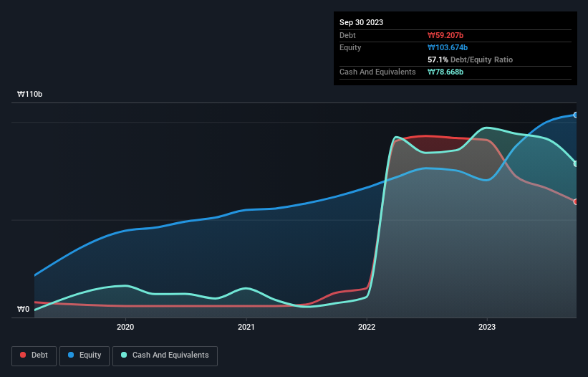This screenshot has width=588, height=377.
Task: Click the 2021 x-axis label
Action: [x=246, y=327]
